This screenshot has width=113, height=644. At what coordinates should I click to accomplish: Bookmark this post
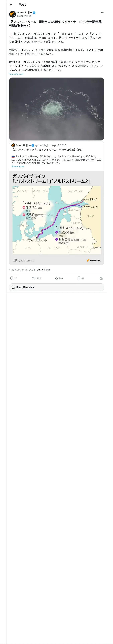79,278
